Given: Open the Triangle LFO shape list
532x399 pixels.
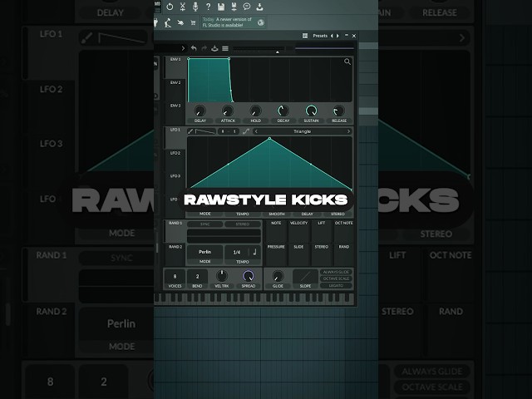Looking at the screenshot, I should coord(302,131).
